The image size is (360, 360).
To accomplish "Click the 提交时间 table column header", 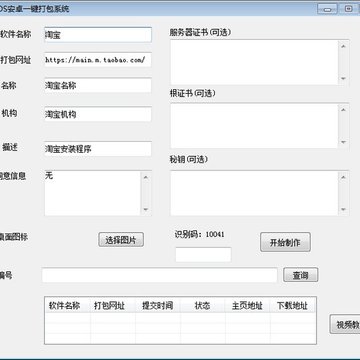I will point(158,305).
